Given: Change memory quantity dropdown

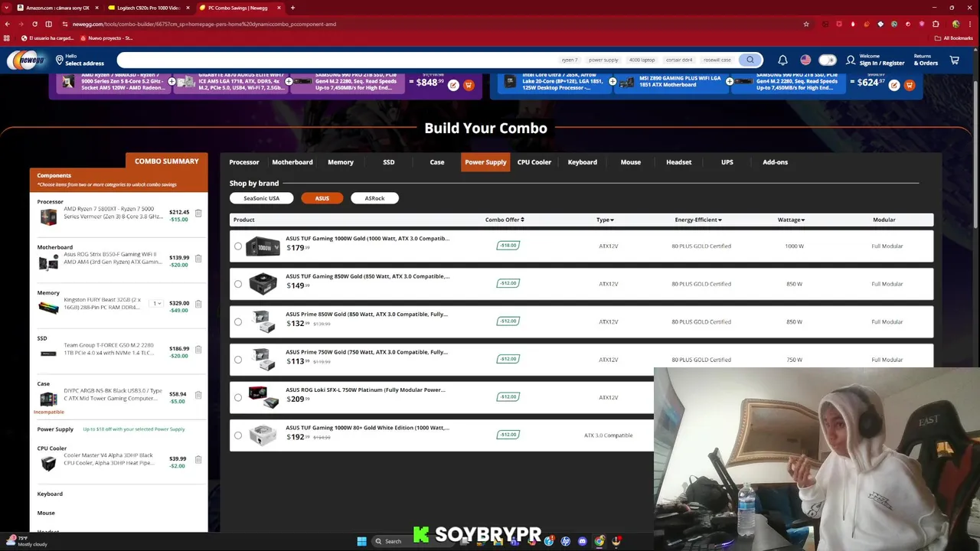Looking at the screenshot, I should coord(157,304).
